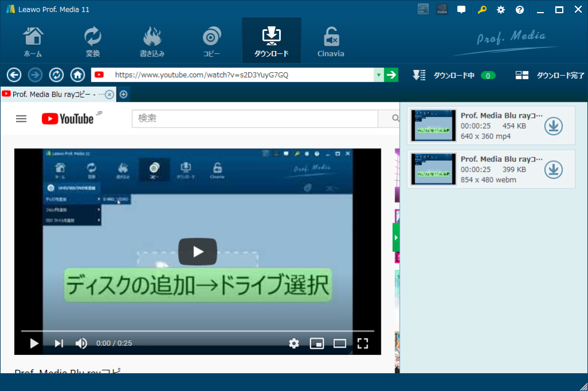Click the YouTube 検索 search box
The width and height of the screenshot is (588, 391).
[x=254, y=118]
